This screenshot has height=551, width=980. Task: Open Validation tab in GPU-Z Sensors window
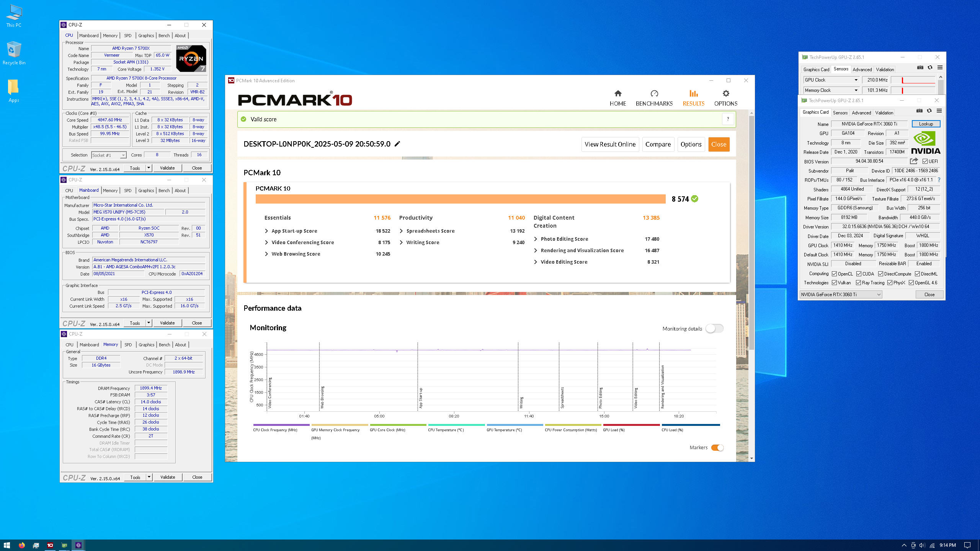(x=885, y=70)
